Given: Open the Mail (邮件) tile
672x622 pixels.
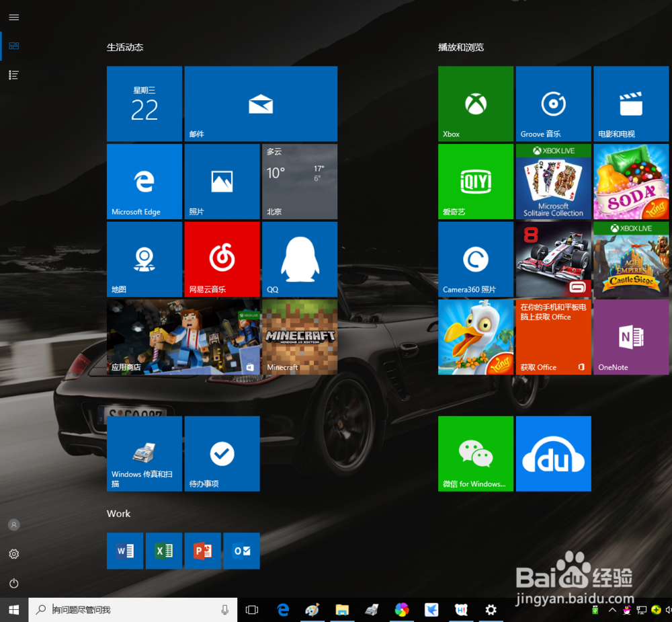Looking at the screenshot, I should (x=261, y=104).
